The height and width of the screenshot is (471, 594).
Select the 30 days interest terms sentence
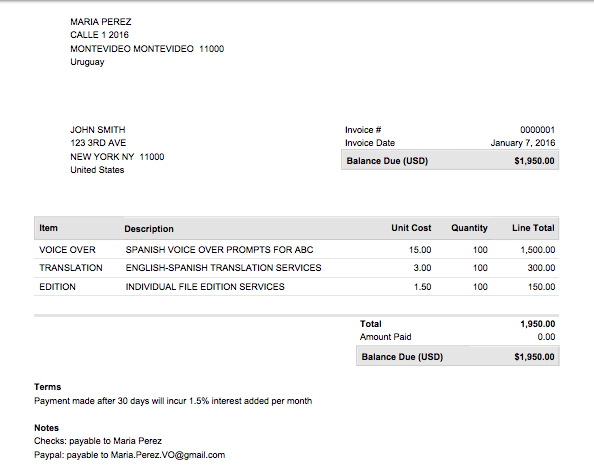[173, 401]
